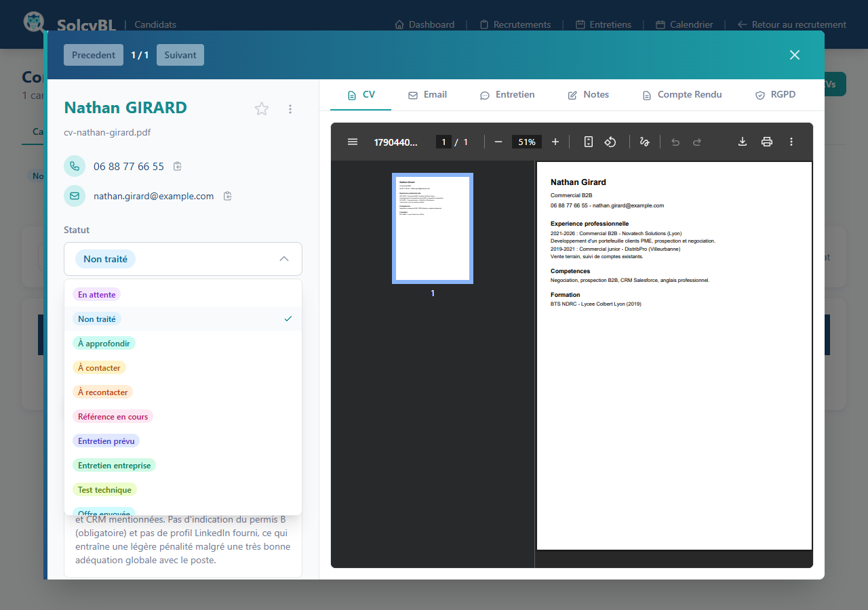This screenshot has height=610, width=868.
Task: Click the Precedent button
Action: pos(94,55)
